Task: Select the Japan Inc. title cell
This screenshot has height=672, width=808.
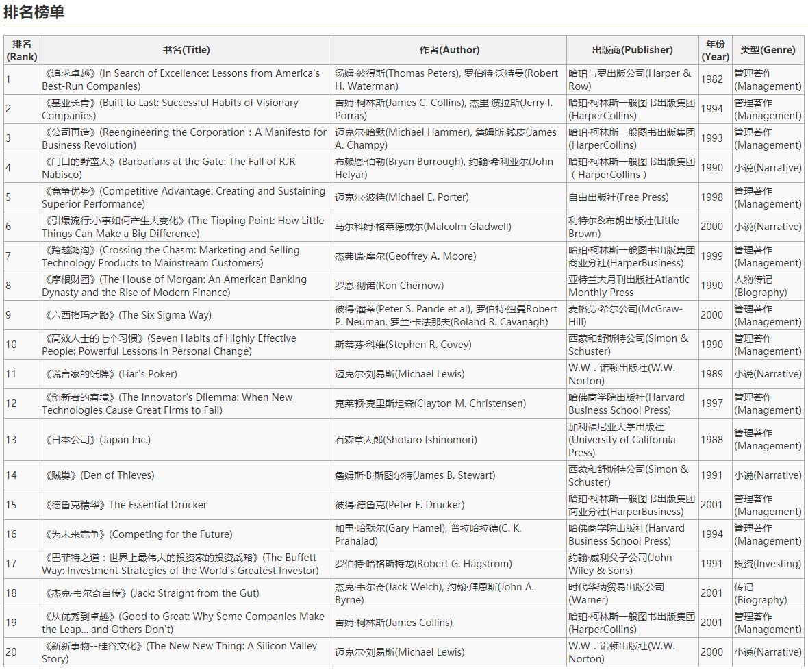Action: point(186,440)
